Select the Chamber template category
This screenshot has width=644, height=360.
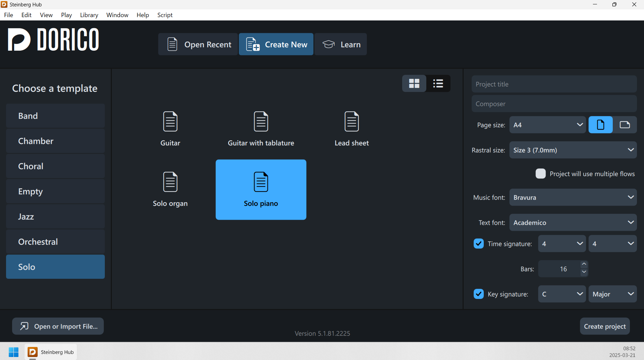pos(55,141)
